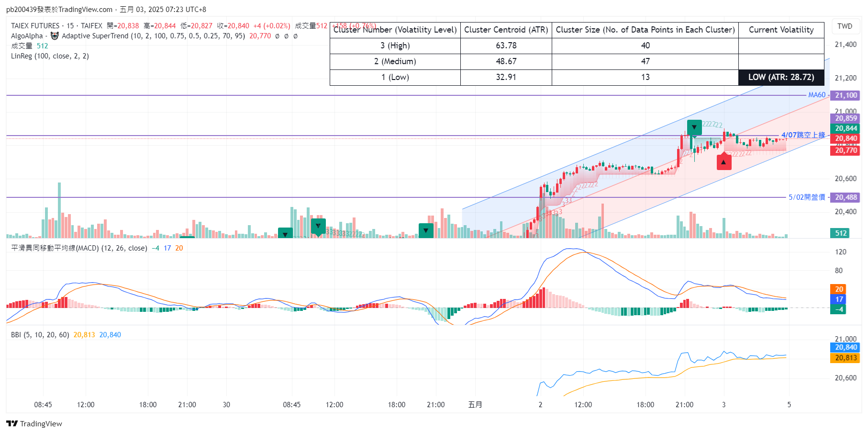Click the Current Volatility column header

[x=781, y=30]
